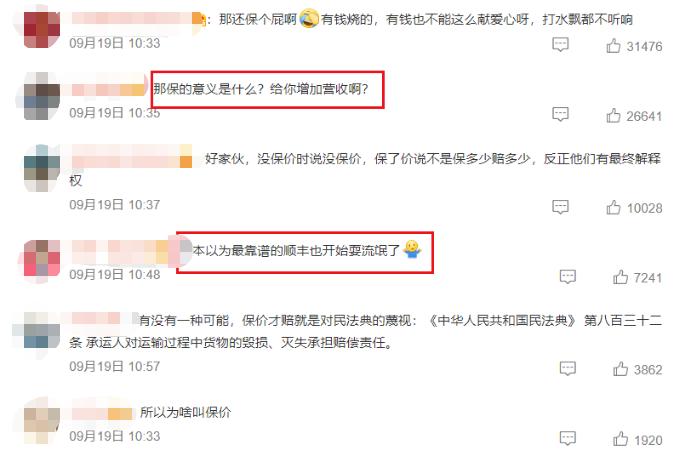Reply to the comment posted at 10:48
This screenshot has height=456, width=691.
click(567, 276)
